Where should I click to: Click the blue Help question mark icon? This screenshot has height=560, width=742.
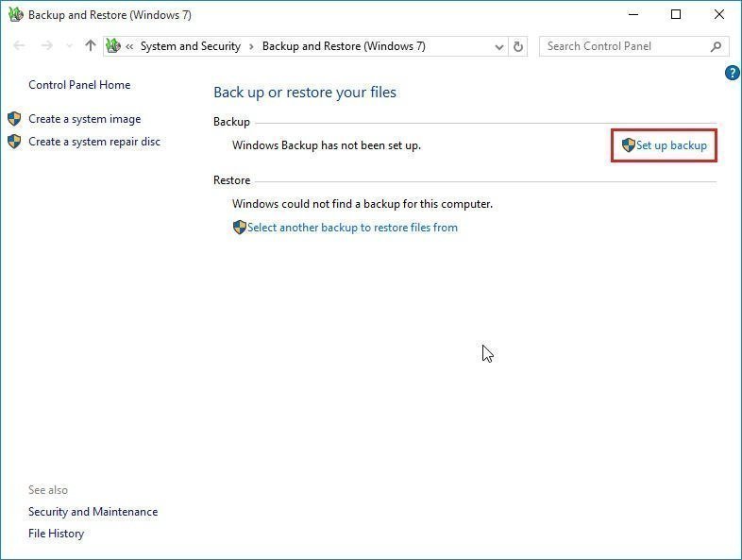pos(732,73)
